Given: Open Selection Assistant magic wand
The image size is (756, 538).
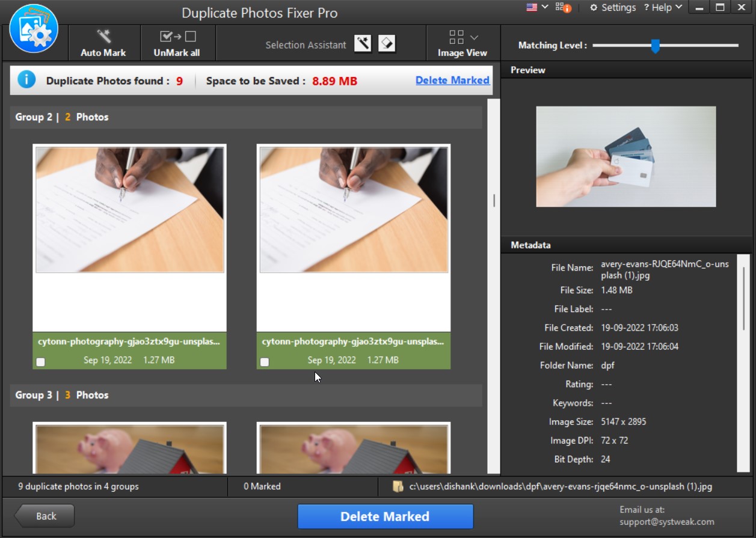Looking at the screenshot, I should click(363, 43).
